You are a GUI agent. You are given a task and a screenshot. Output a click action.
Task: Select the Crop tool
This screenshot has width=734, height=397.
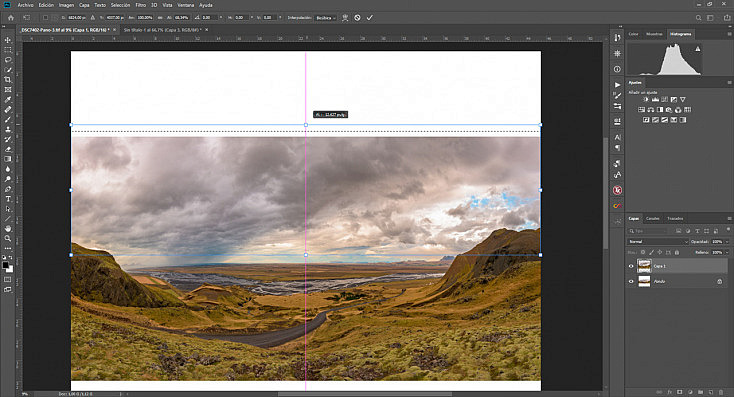tap(8, 80)
